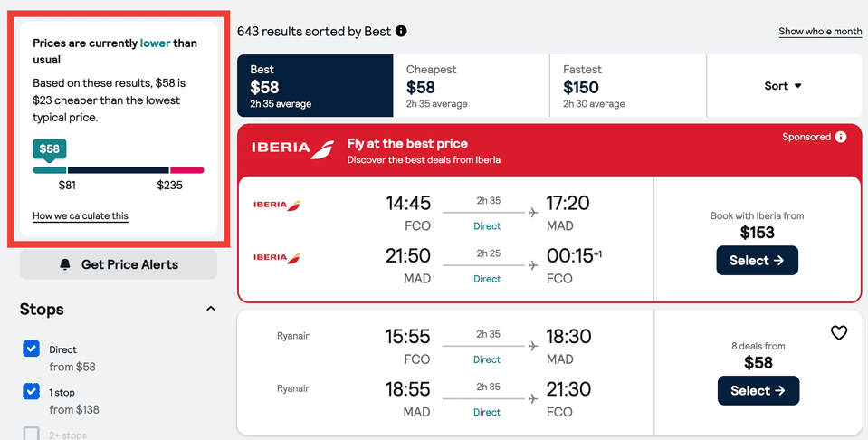Click the price range bar
Viewport: 868px width, 440px height.
(119, 170)
